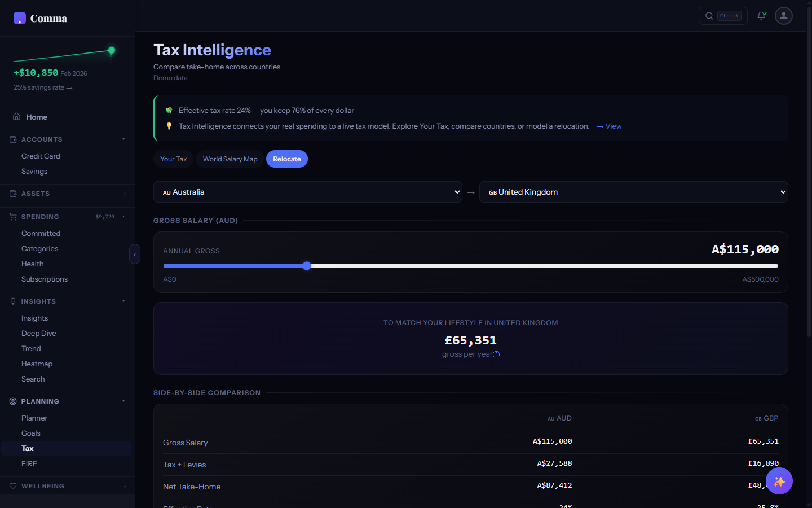812x508 pixels.
Task: Switch to the World Salary Map tab
Action: point(230,159)
